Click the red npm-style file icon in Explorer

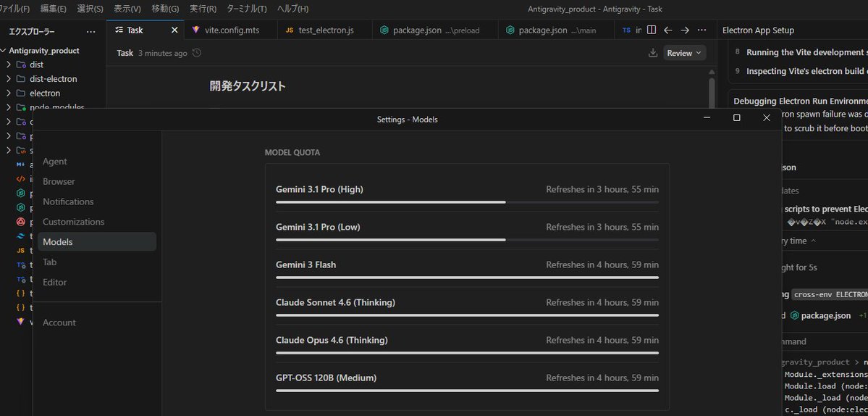20,222
